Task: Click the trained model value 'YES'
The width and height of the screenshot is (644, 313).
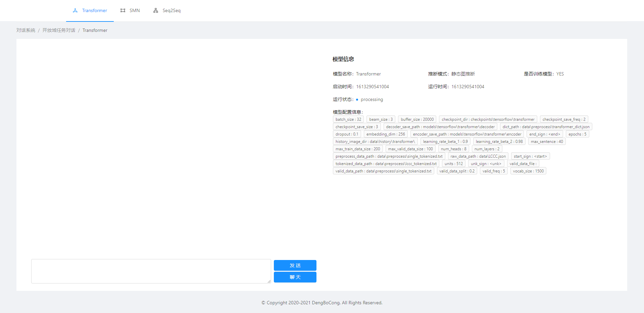Action: point(560,74)
